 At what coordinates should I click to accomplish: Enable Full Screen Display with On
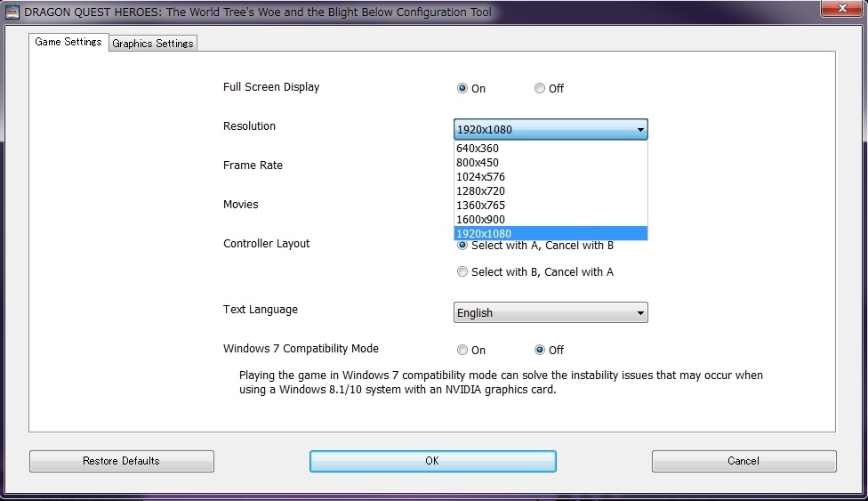462,88
